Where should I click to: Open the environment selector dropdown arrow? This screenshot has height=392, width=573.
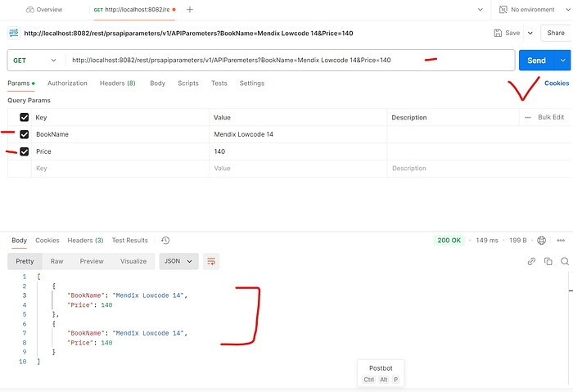pos(568,10)
